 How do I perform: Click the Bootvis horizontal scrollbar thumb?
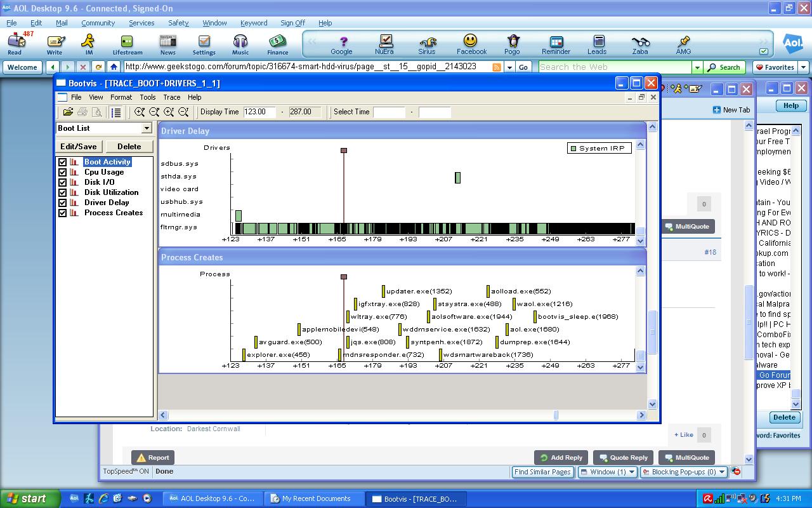tap(556, 415)
